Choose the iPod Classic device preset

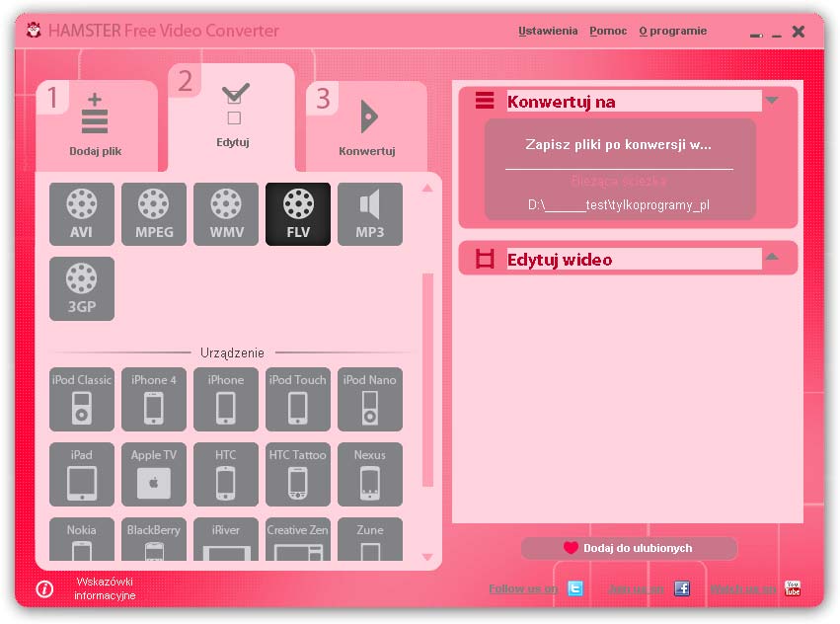(81, 399)
